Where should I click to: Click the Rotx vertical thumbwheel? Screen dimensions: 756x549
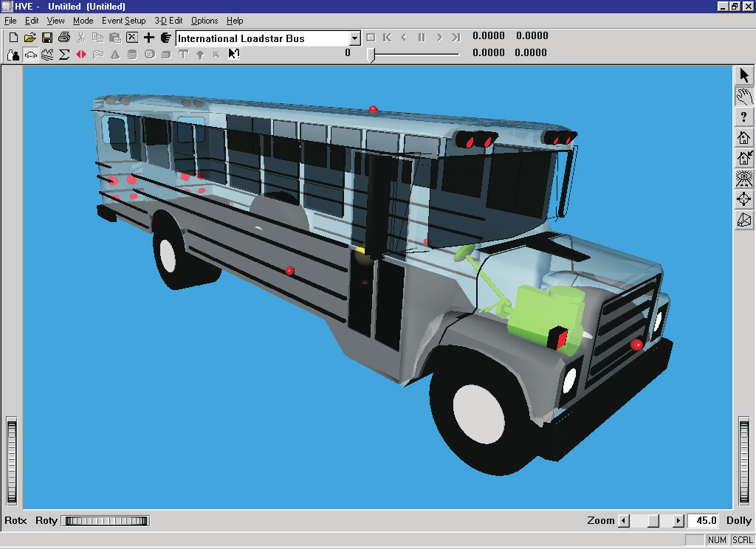click(x=12, y=462)
